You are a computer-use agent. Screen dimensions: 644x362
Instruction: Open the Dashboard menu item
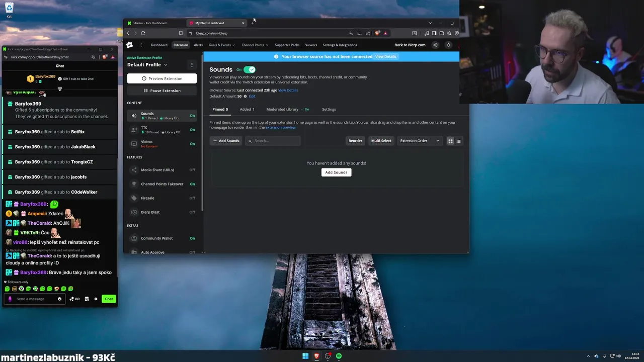pos(159,45)
